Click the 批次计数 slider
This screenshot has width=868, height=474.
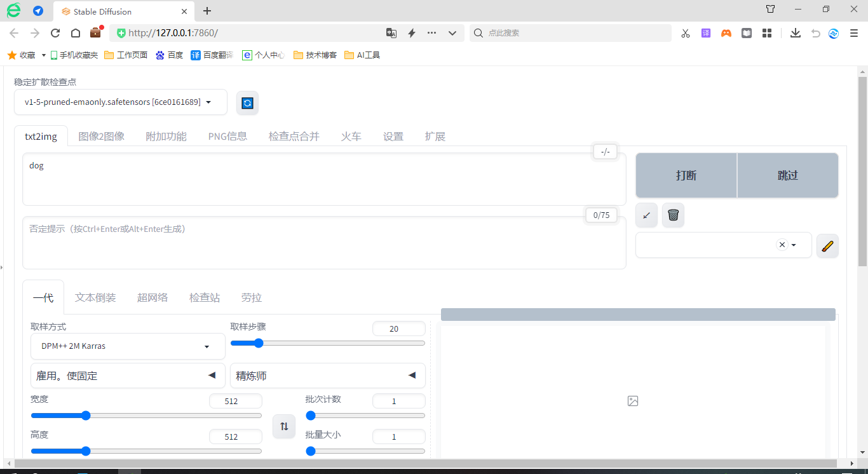tap(365, 416)
